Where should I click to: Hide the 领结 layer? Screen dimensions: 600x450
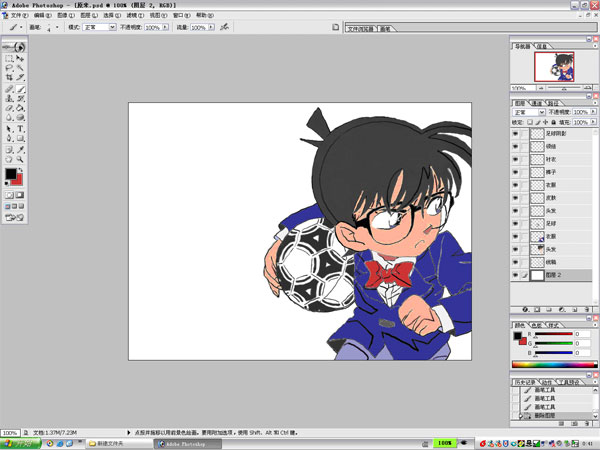(515, 147)
